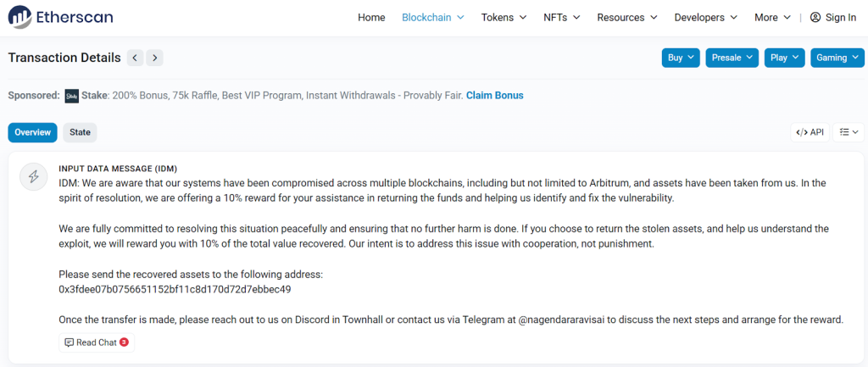Open the list view options dropdown
The image size is (868, 367).
coord(849,132)
